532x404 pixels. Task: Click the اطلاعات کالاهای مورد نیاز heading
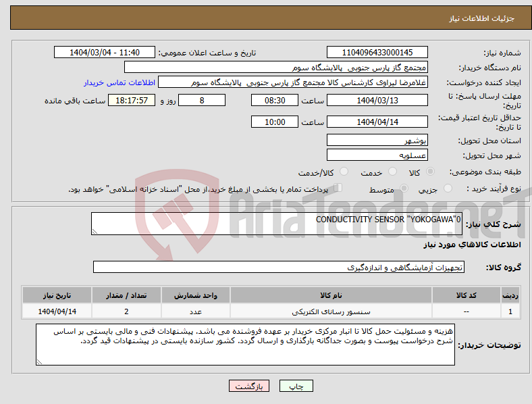[472, 245]
